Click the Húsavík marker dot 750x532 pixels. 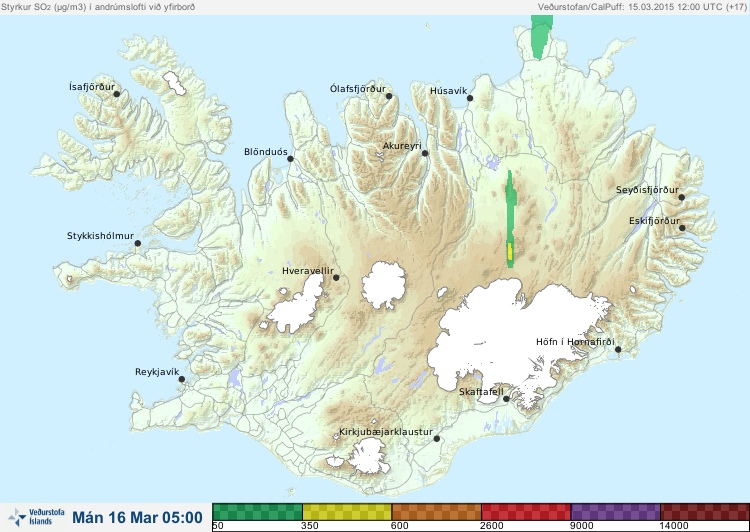point(470,98)
